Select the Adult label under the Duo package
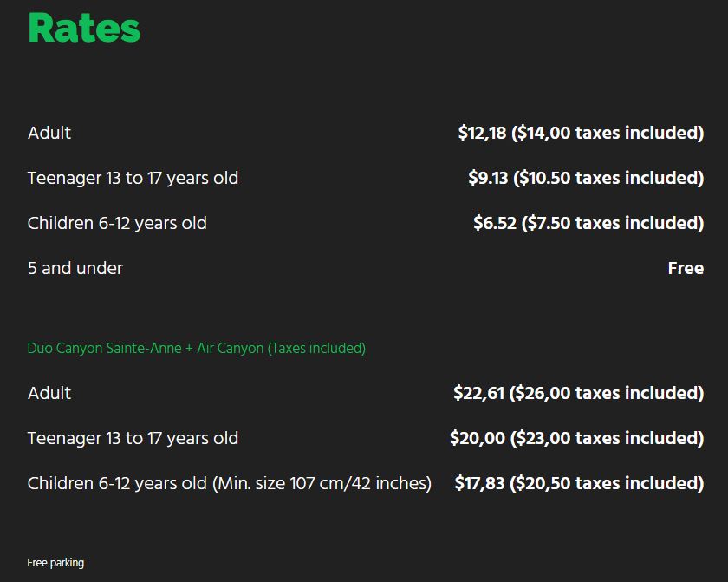Viewport: 728px width, 582px height. 49,393
